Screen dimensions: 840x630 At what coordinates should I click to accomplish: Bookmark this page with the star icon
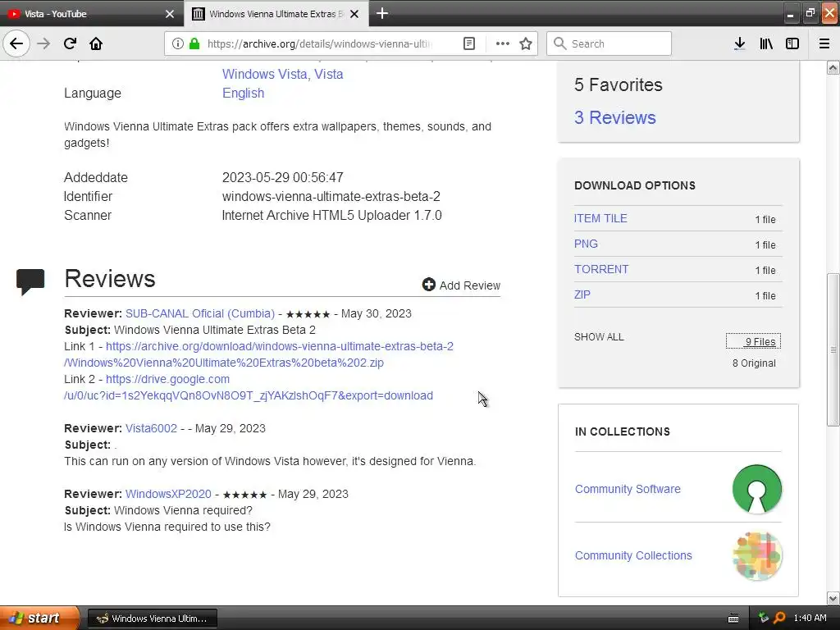tap(526, 43)
